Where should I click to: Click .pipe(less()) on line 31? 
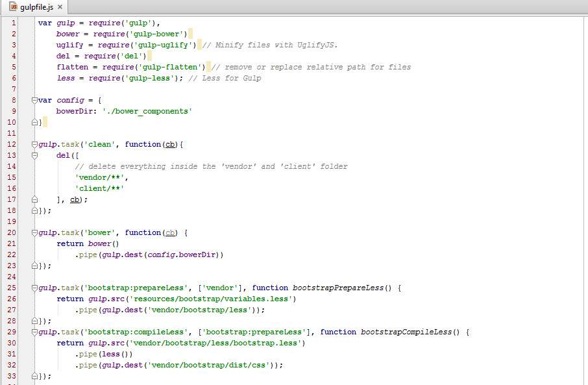pos(104,354)
